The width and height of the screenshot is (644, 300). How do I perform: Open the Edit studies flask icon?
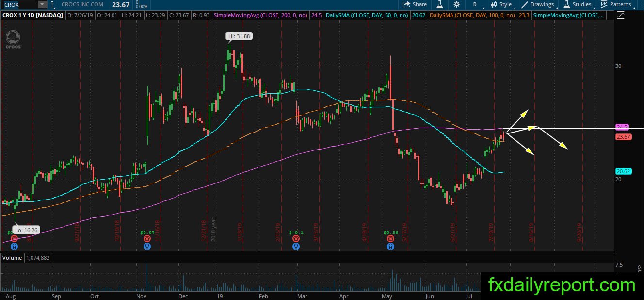440,4
